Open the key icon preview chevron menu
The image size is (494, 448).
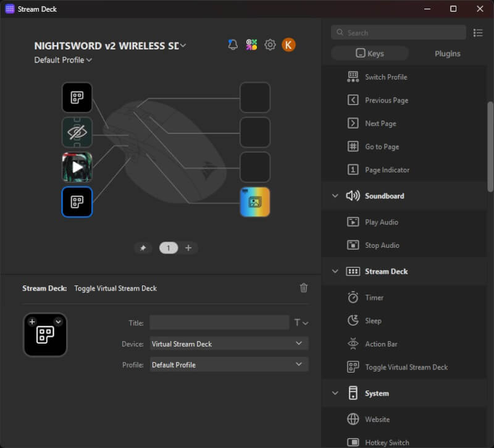[58, 322]
